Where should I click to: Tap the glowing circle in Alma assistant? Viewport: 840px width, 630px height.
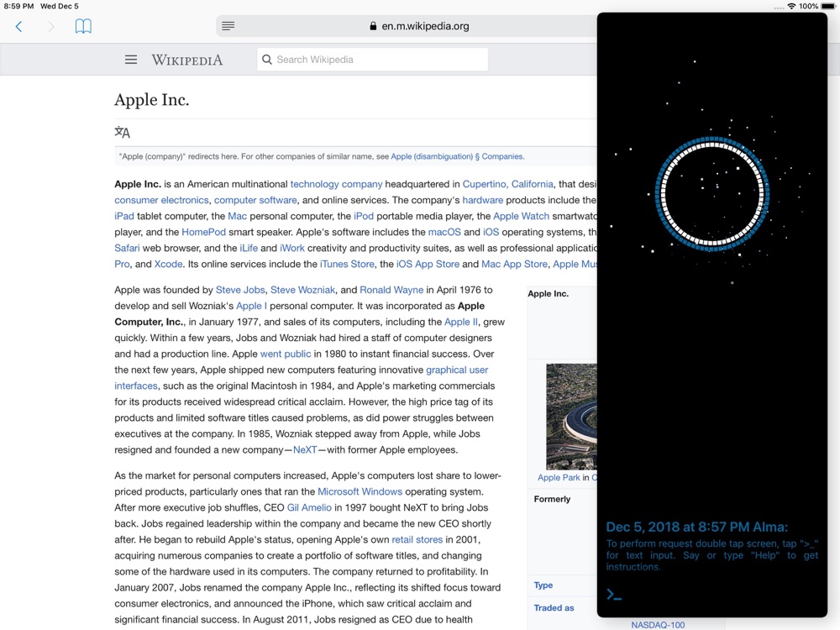click(712, 194)
